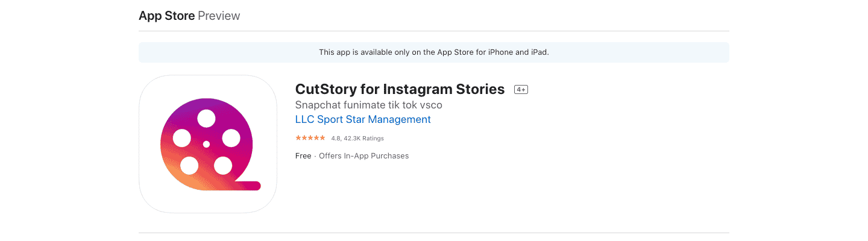Click the iPhone and iPad availability banner
The width and height of the screenshot is (868, 241).
(x=434, y=52)
